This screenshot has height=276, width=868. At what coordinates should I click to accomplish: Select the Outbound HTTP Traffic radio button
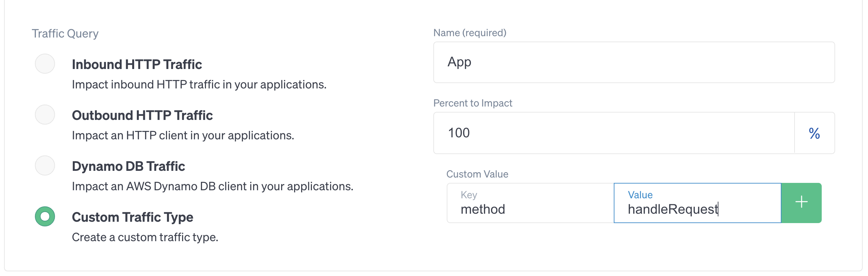(45, 115)
